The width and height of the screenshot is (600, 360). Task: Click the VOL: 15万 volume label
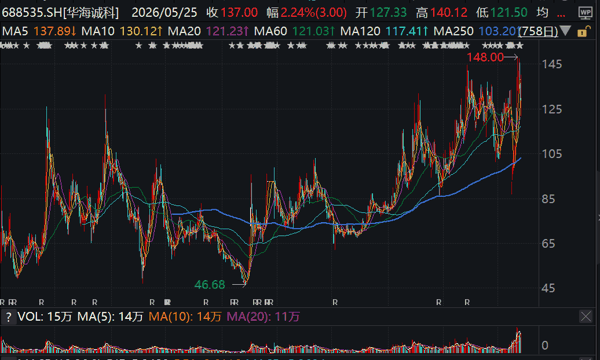click(x=45, y=317)
